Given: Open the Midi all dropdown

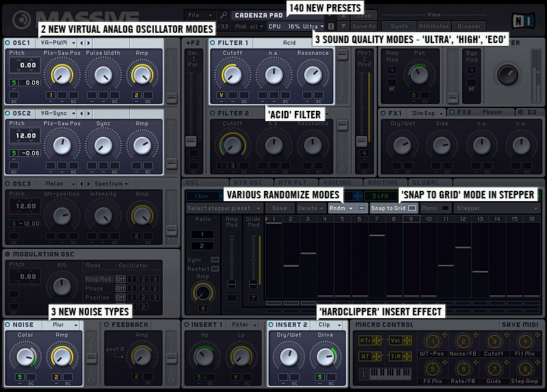Looking at the screenshot, I should [249, 26].
